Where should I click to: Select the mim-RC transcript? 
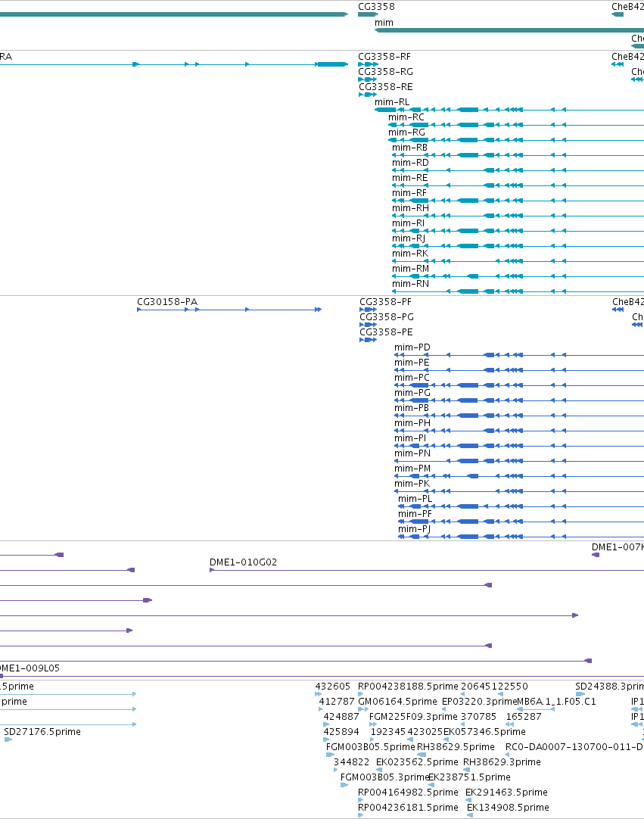(x=406, y=117)
